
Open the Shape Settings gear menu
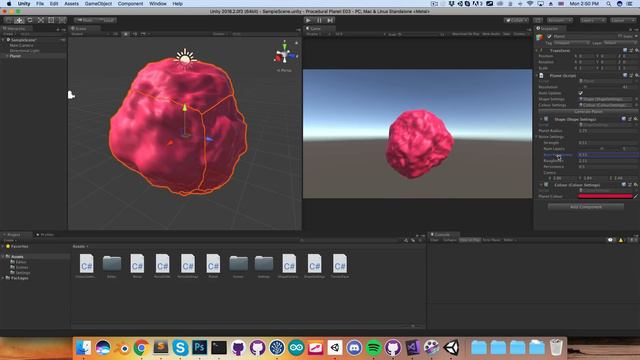[636, 119]
